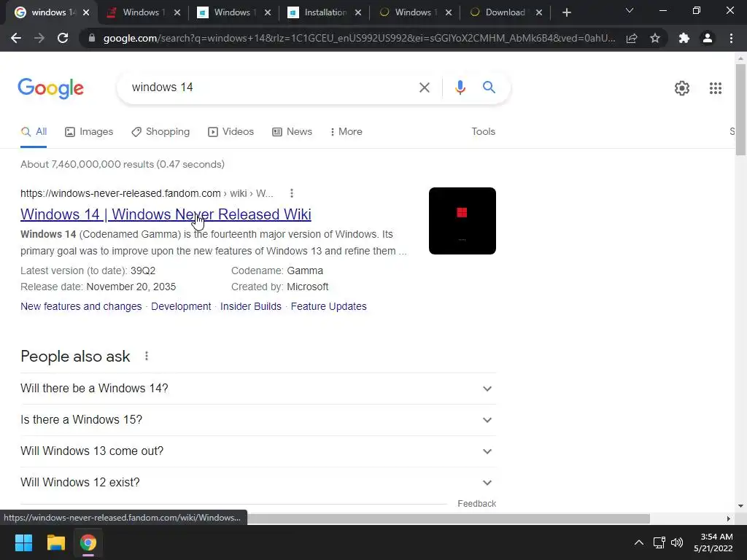Start voice search with the microphone
The width and height of the screenshot is (747, 560).
tap(460, 87)
